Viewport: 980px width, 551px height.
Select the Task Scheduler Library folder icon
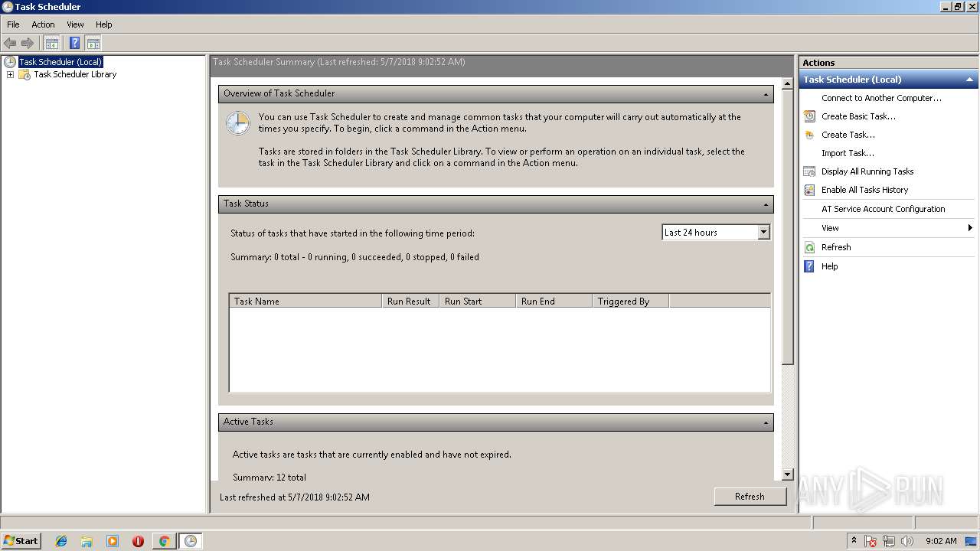point(24,74)
